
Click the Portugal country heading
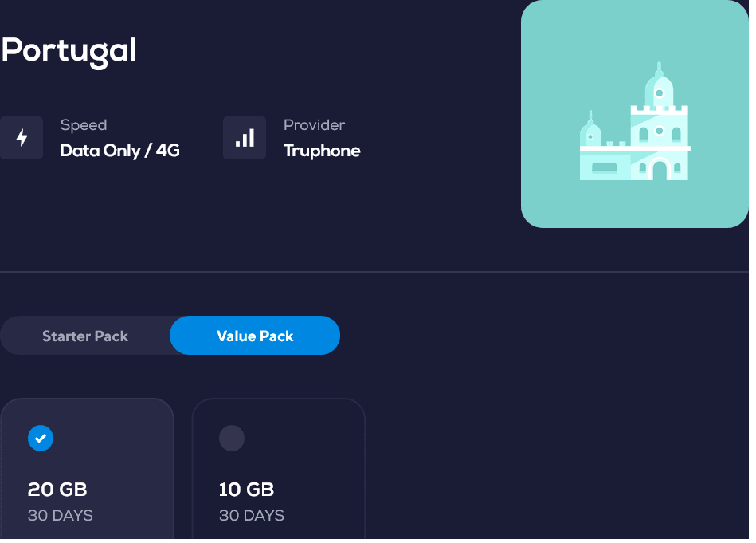[x=69, y=50]
